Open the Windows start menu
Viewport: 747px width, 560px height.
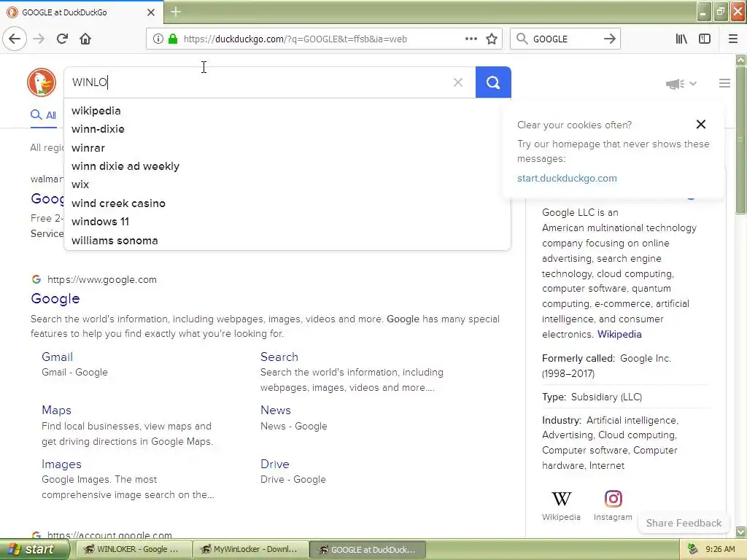pyautogui.click(x=35, y=550)
